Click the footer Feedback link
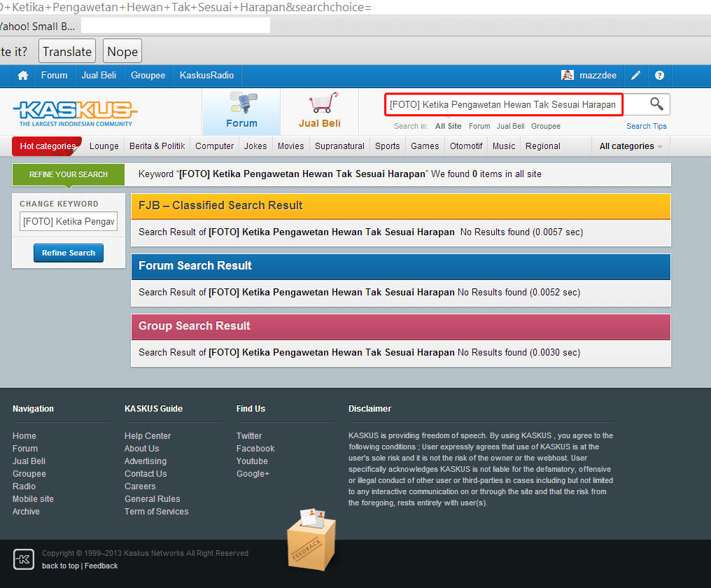The height and width of the screenshot is (588, 711). 101,566
